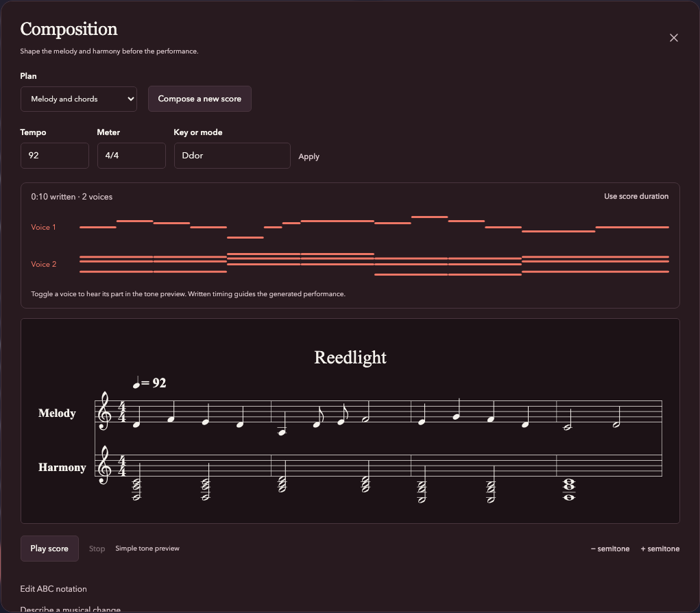The height and width of the screenshot is (613, 700).
Task: Expand the Edit ABC notation section
Action: coord(53,589)
